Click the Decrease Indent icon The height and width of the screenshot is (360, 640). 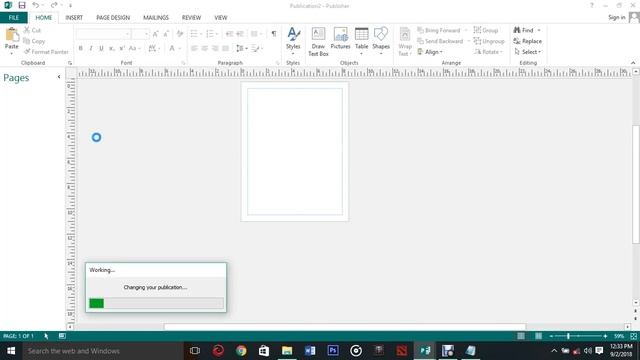pos(229,34)
